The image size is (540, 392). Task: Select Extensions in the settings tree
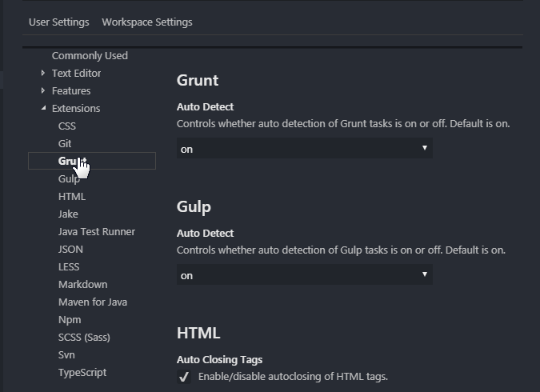click(76, 108)
